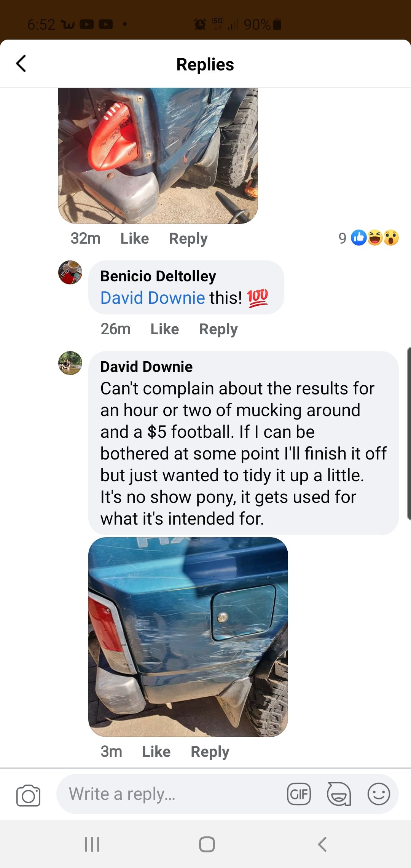
Task: Open the GIF picker in reply box
Action: point(299,794)
